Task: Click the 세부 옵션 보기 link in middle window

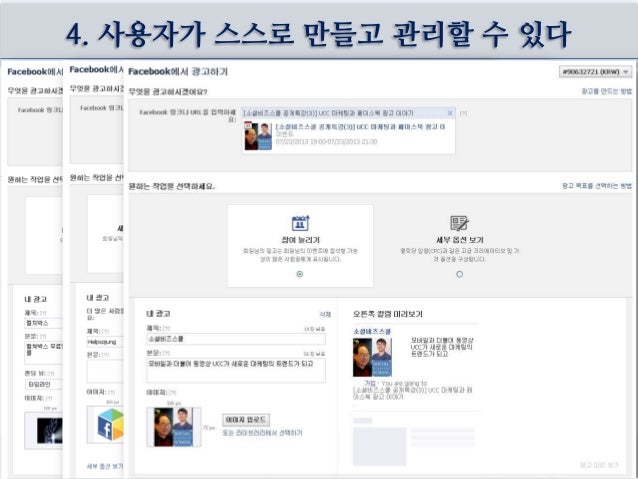Action: point(105,466)
